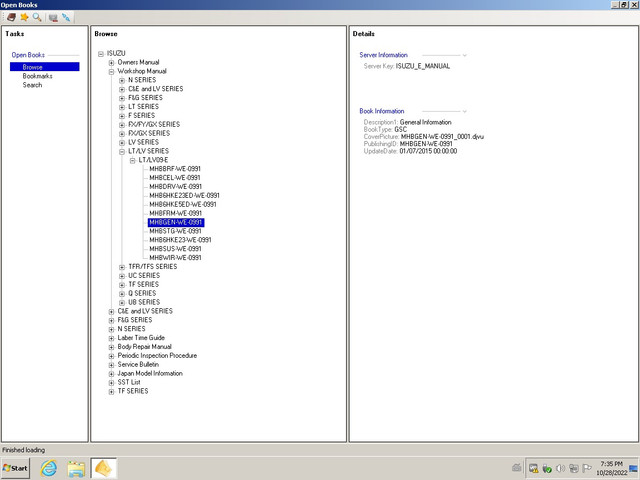Click the Server Information heading
The width and height of the screenshot is (640, 480).
click(x=384, y=55)
